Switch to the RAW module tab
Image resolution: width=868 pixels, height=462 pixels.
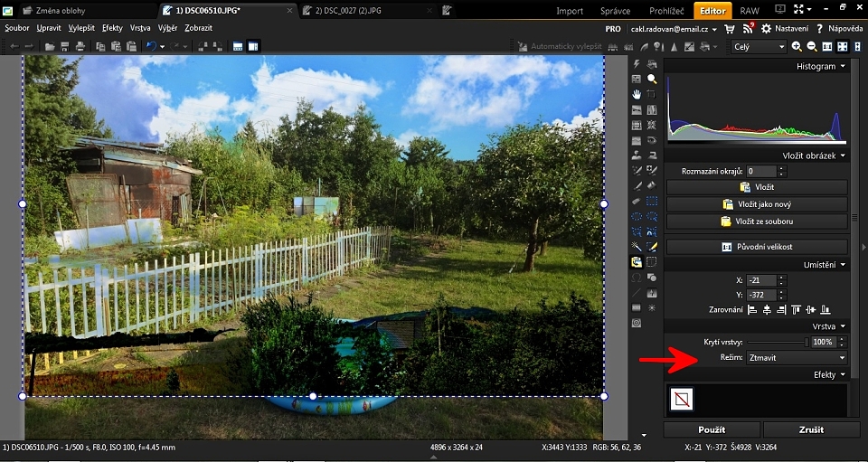coord(750,11)
